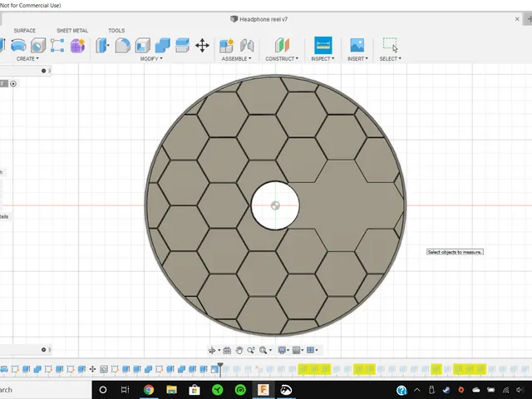This screenshot has height=399, width=532.
Task: Select the Headphone reel v7 document tab
Action: click(x=259, y=19)
